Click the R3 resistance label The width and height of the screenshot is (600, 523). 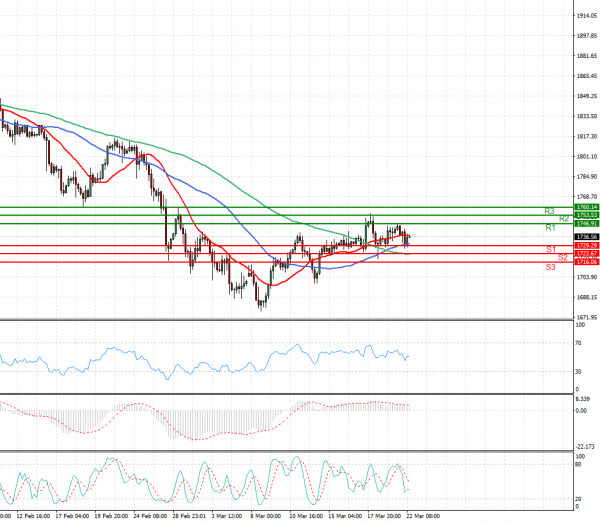pos(549,211)
